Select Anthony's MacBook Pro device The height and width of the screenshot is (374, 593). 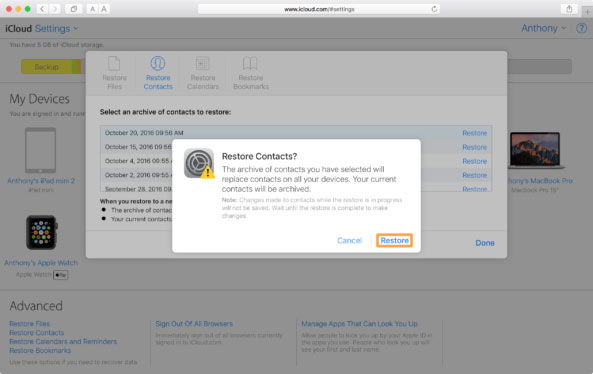tap(535, 150)
